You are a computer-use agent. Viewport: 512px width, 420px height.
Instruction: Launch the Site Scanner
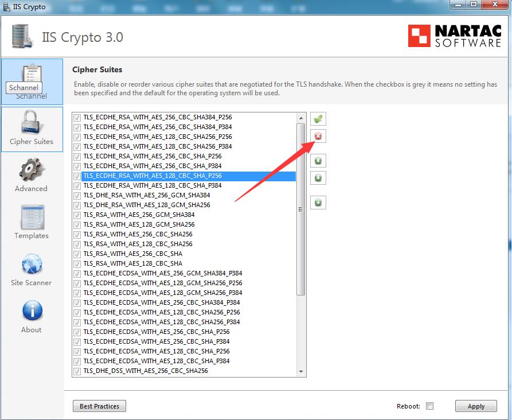tap(31, 269)
